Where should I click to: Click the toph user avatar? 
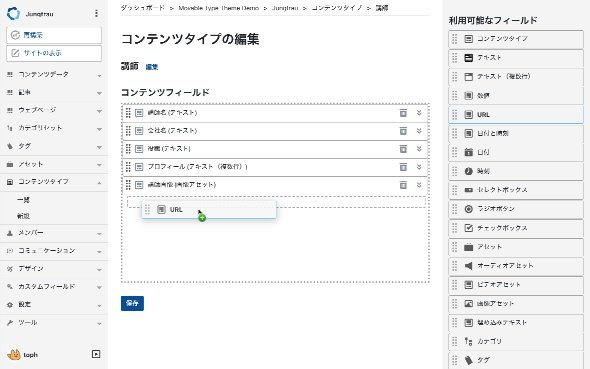coord(14,354)
